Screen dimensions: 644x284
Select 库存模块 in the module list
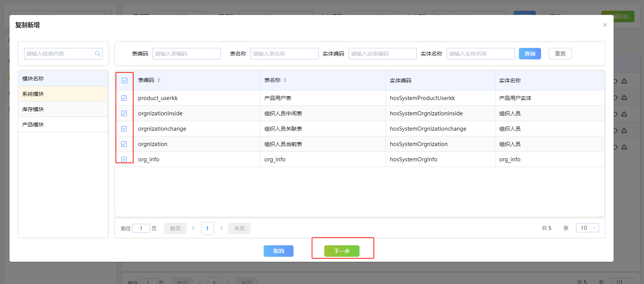pos(63,109)
